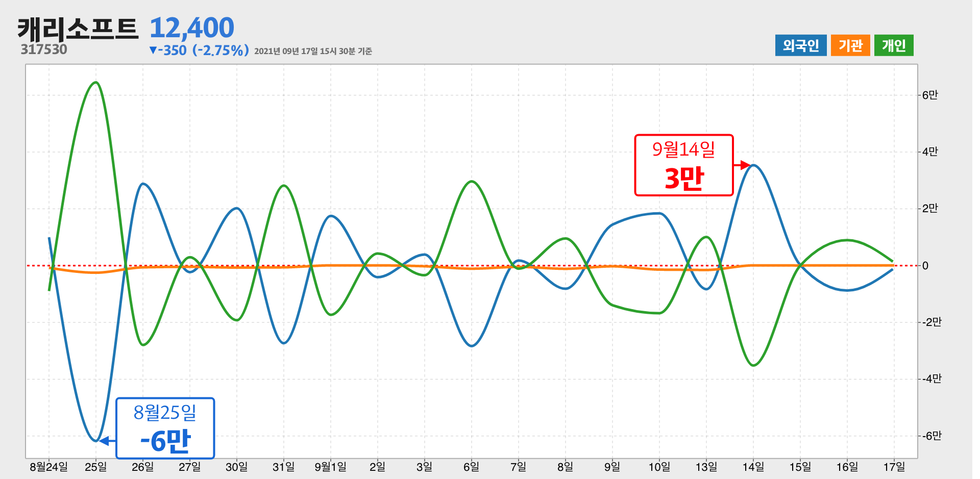Screen dimensions: 980x479
Task: Select the 3일 x-axis label
Action: [x=425, y=467]
